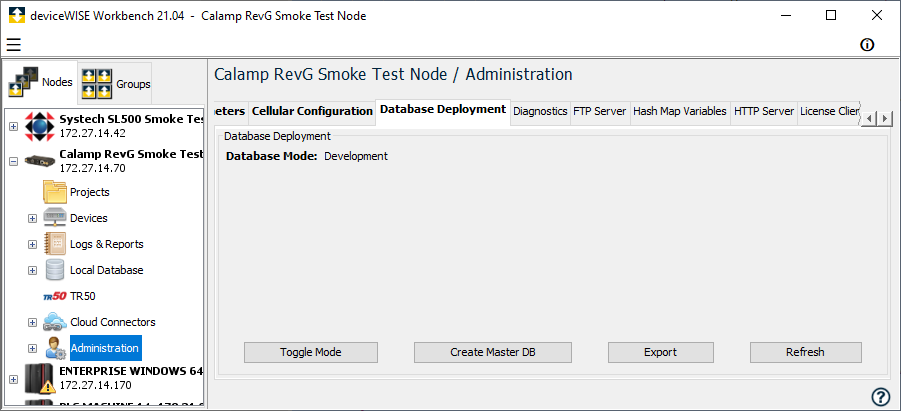This screenshot has height=411, width=901.
Task: Select Projects in the node tree
Action: pos(90,192)
